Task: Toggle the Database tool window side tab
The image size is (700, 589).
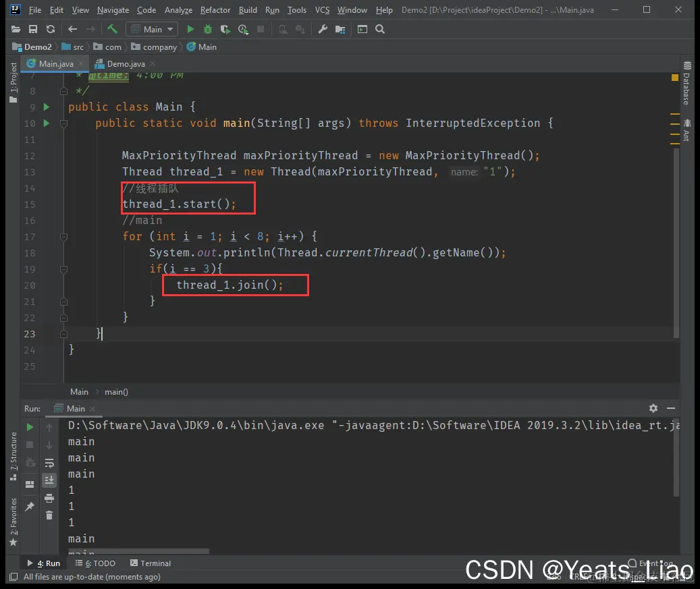Action: pos(687,84)
